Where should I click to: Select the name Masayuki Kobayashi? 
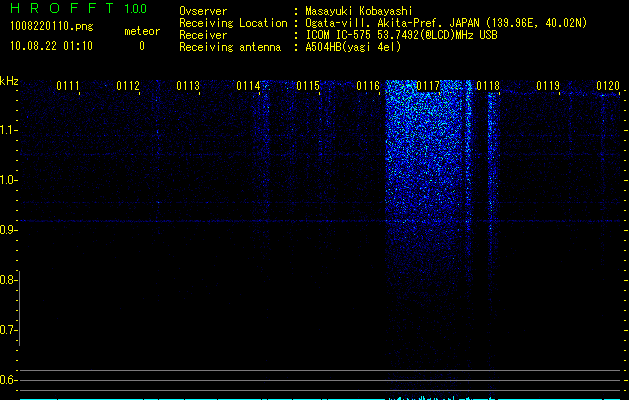(x=359, y=11)
